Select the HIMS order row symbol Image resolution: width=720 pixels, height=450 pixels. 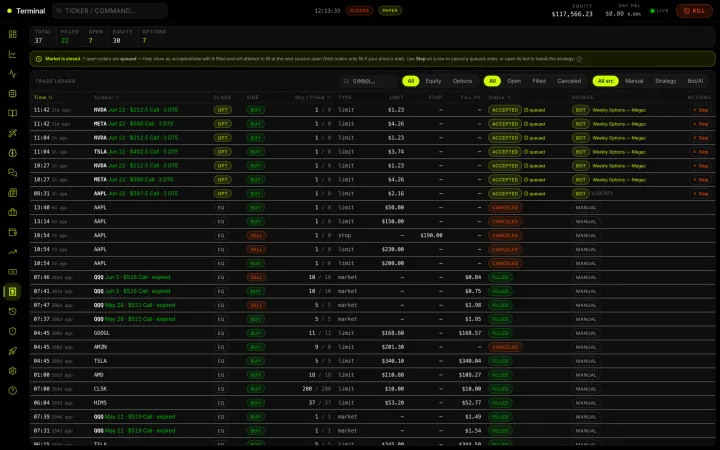[x=100, y=403]
